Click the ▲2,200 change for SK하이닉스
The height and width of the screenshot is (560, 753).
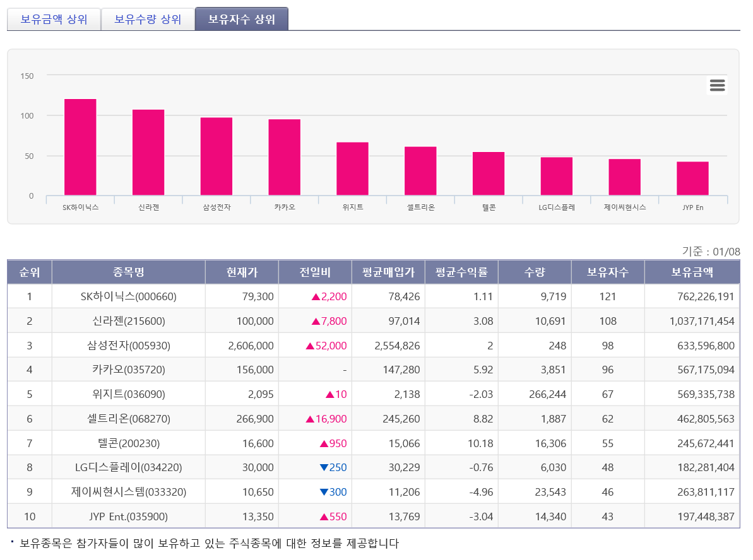[329, 296]
